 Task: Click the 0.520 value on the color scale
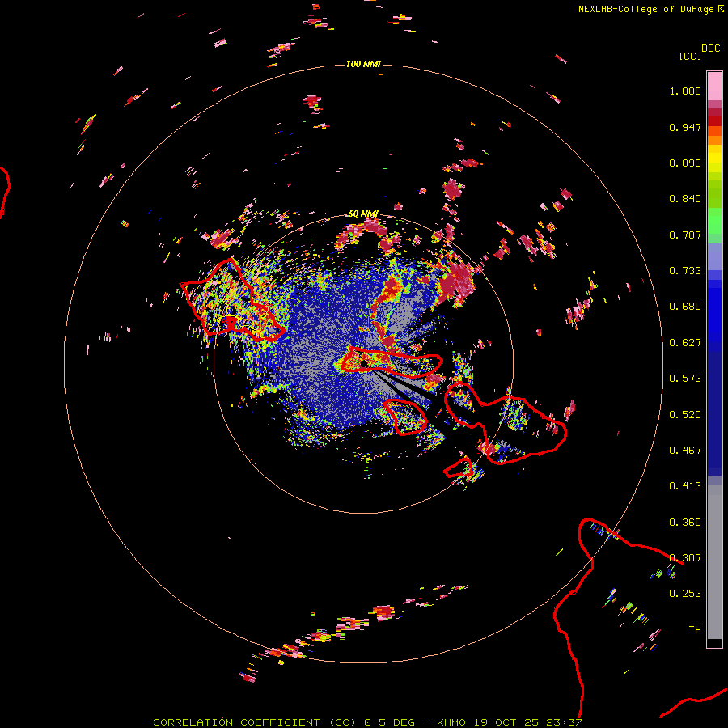click(x=685, y=415)
